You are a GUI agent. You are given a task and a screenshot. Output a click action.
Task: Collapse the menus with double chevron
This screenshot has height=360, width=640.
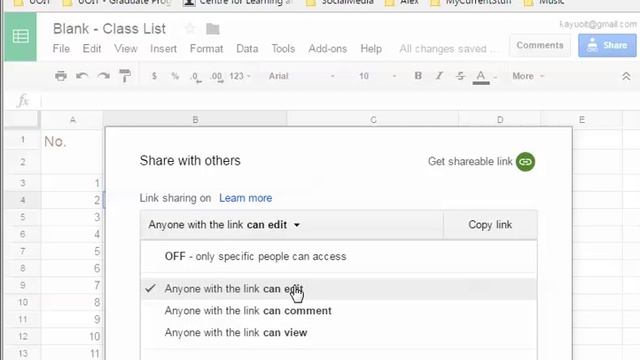pos(626,76)
